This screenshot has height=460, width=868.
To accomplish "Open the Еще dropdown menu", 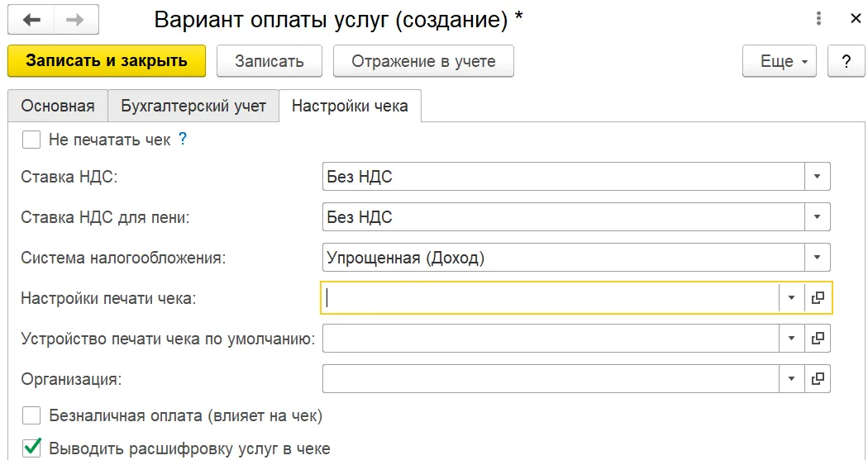I will [780, 61].
